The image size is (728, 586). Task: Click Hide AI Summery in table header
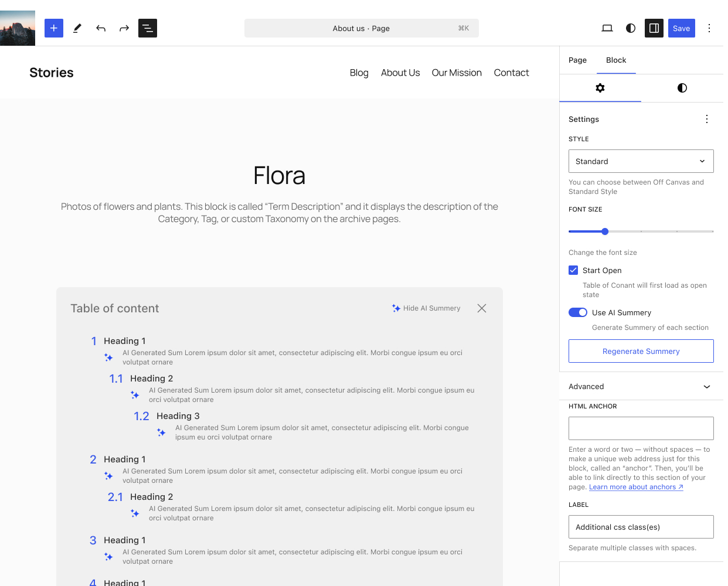click(426, 308)
